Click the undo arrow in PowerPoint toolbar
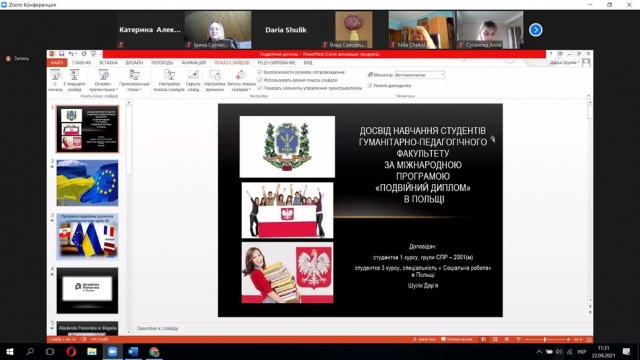 point(71,54)
